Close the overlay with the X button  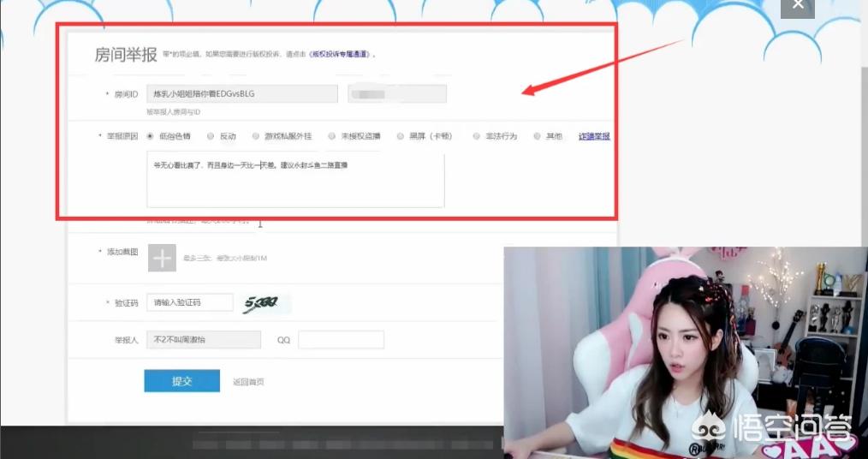click(797, 5)
